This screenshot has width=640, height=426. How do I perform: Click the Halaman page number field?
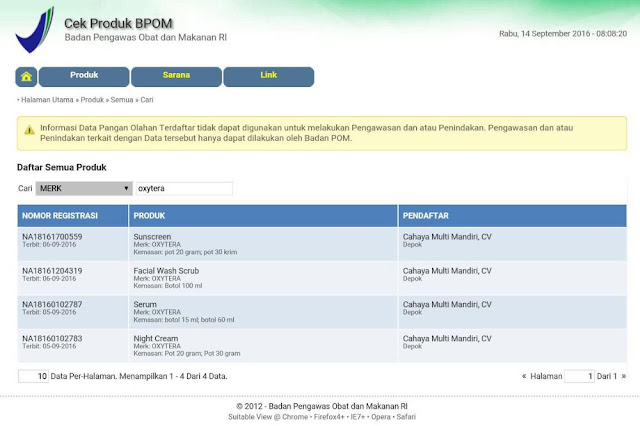[x=579, y=376]
